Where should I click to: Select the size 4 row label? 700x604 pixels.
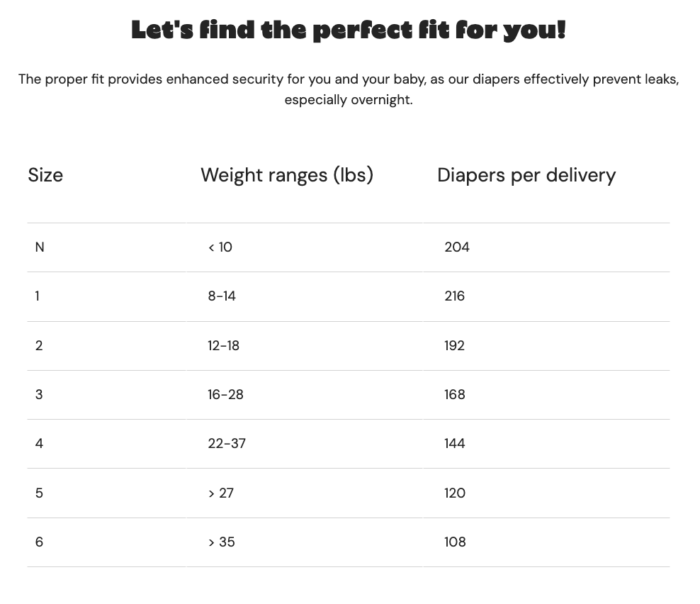point(39,444)
